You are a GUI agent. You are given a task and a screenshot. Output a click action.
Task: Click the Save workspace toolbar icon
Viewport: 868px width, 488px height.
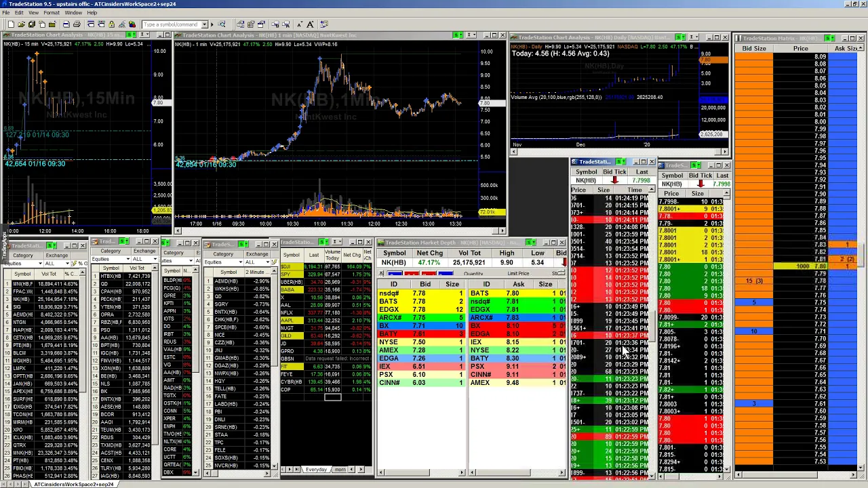(32, 24)
